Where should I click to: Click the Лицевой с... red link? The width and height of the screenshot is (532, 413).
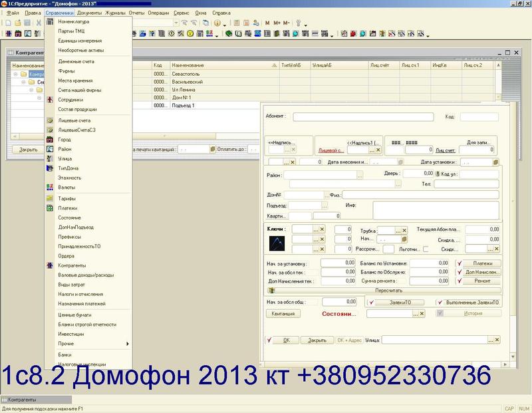pyautogui.click(x=331, y=151)
